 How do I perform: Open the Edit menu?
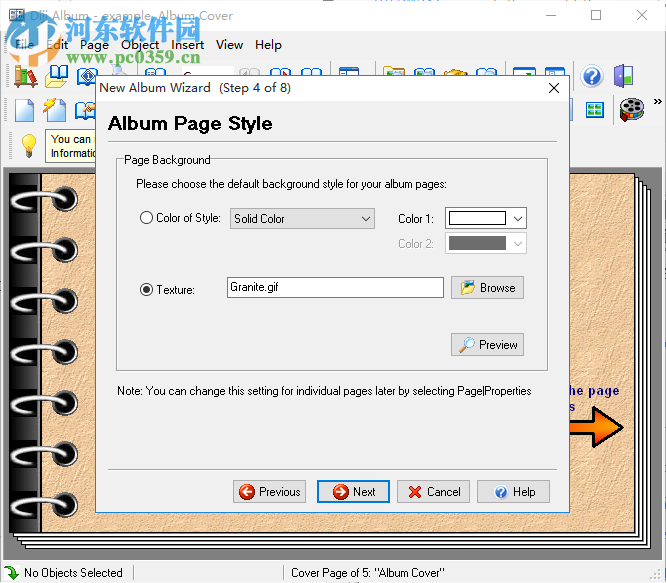coord(57,45)
